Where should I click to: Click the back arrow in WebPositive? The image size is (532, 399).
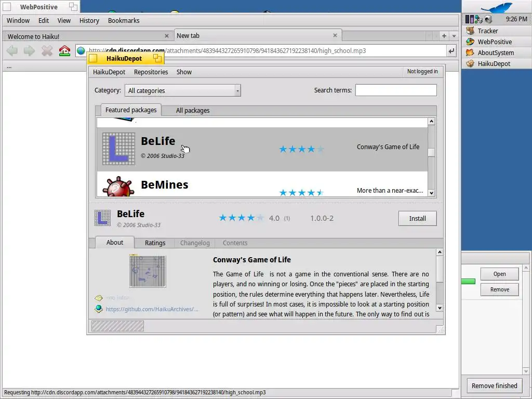click(12, 51)
